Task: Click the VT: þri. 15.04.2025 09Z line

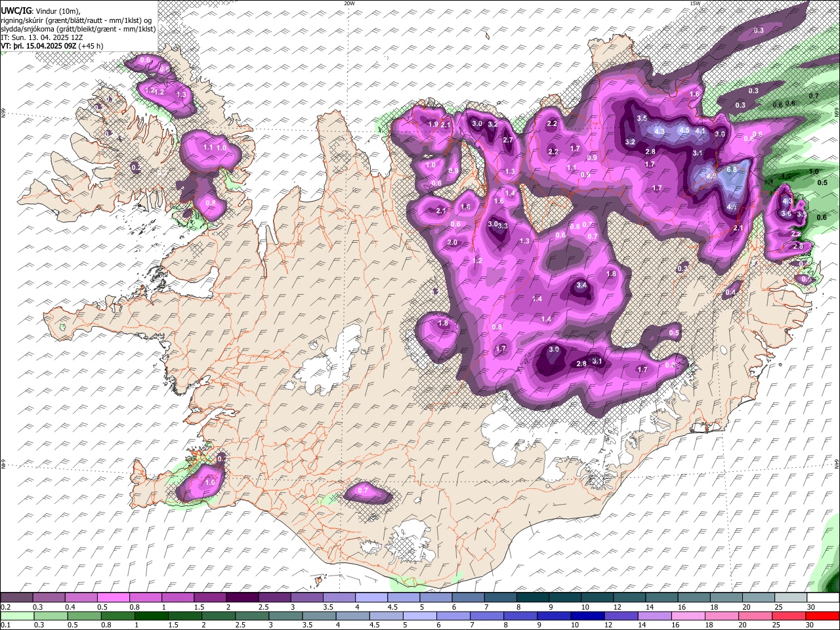Action: coord(52,46)
